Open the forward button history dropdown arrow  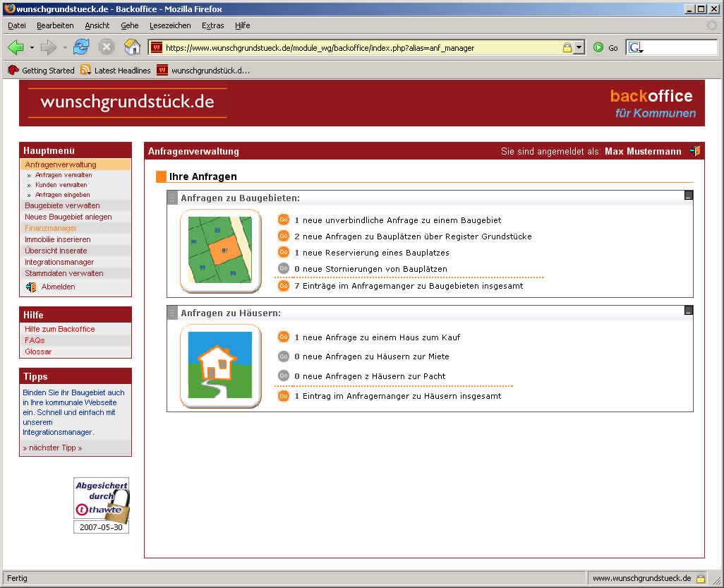tap(65, 48)
